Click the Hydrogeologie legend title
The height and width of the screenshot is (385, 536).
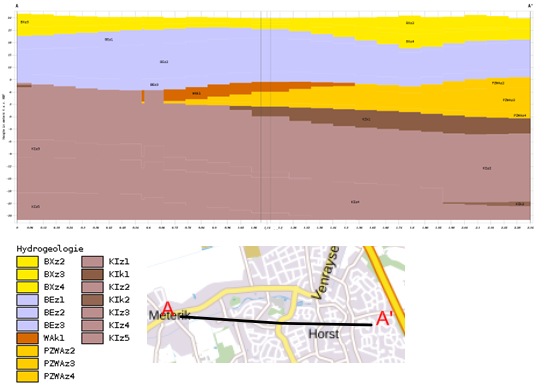[x=50, y=249]
